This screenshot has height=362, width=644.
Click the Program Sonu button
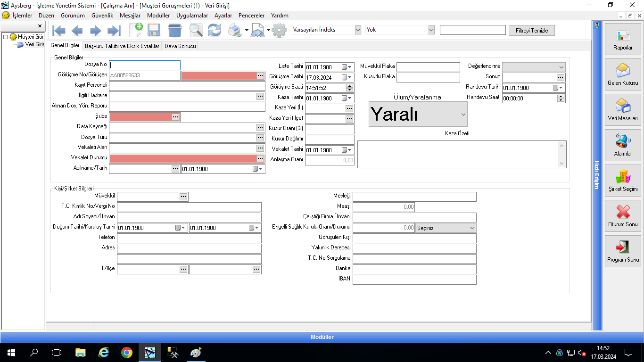pos(623,251)
